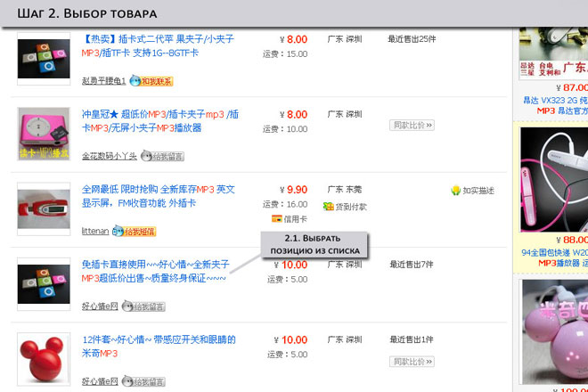
Task: Click the shipping fee 运费：15.00
Action: coord(285,54)
